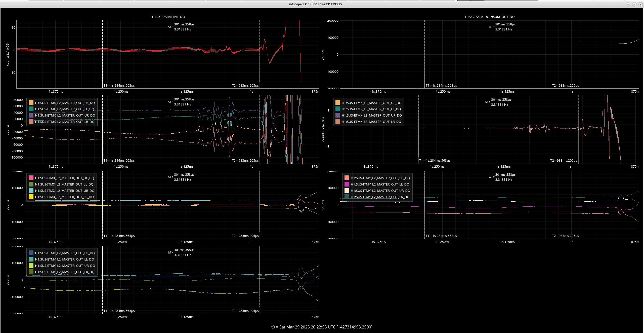This screenshot has width=644, height=333.
Task: Select the H1:SUS-ETMX_L2_MASTER_OUT_LL_DQ legend label
Action: [65, 109]
